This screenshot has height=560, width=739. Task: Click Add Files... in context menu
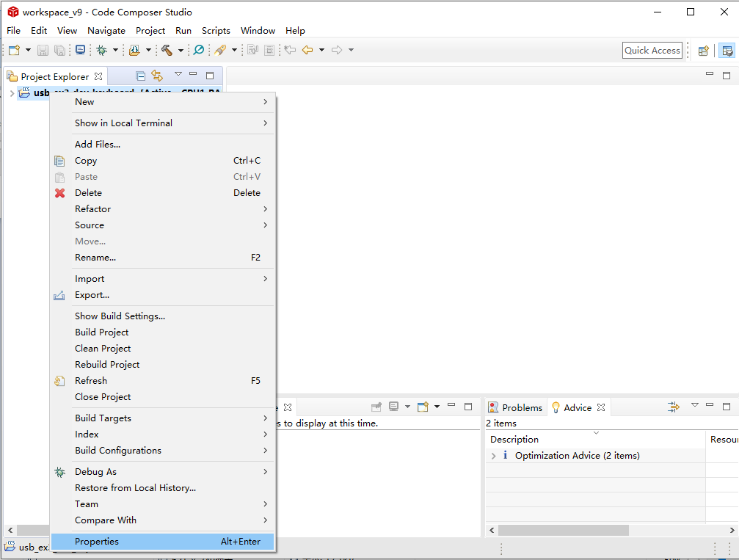[x=163, y=145]
